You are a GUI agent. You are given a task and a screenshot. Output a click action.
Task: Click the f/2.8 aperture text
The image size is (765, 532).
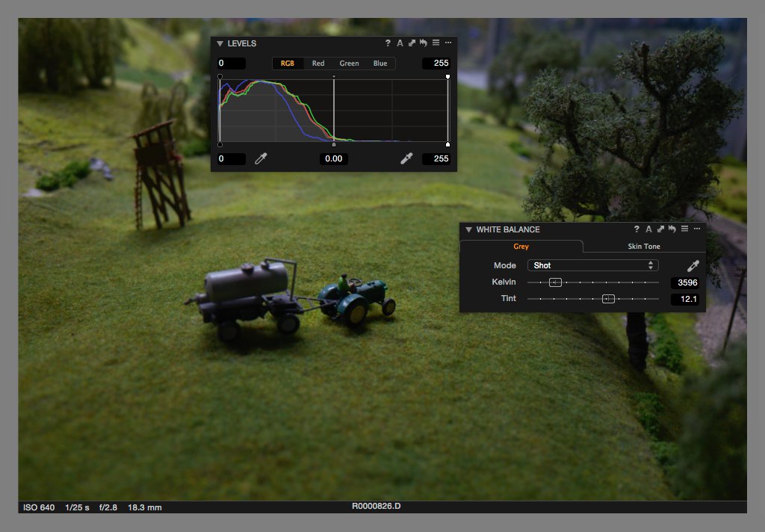108,507
